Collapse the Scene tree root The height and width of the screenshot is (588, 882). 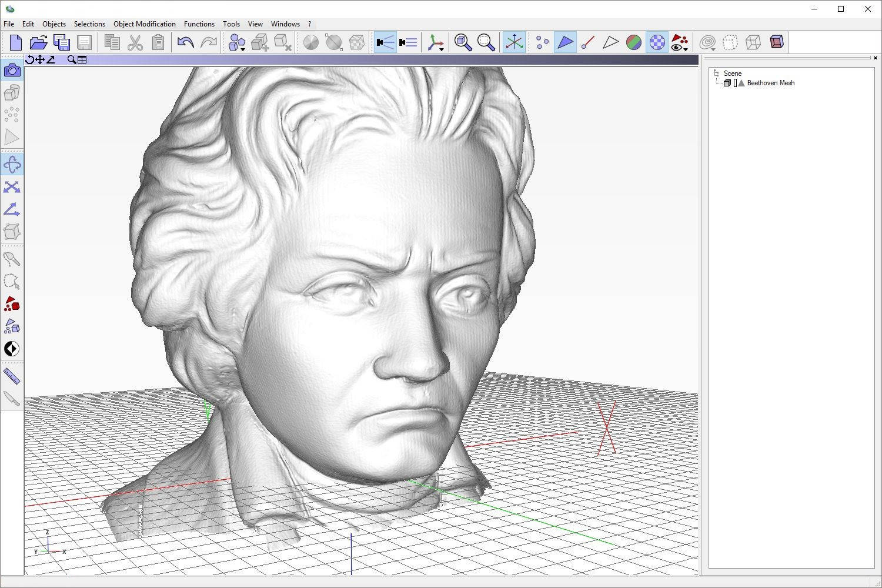716,73
